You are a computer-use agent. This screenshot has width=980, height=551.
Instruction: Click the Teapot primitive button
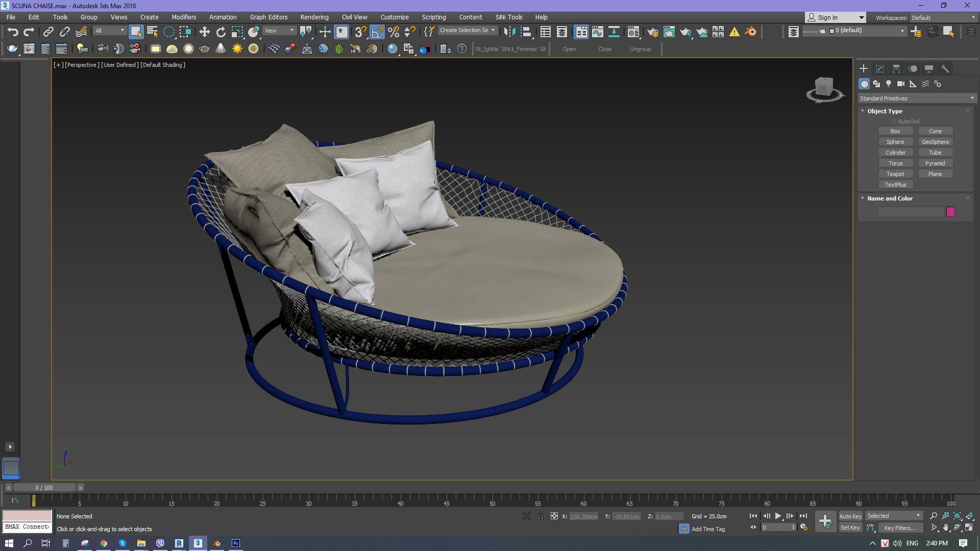pyautogui.click(x=895, y=174)
